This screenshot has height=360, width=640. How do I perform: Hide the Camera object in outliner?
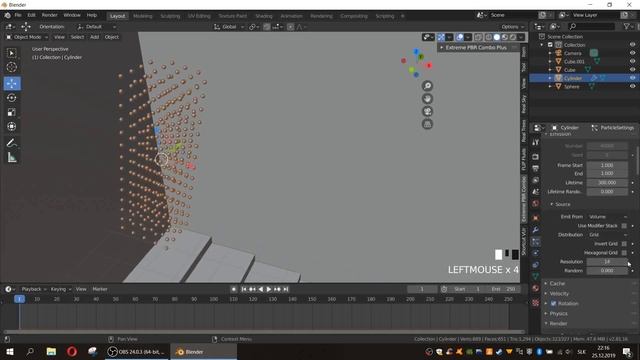coord(632,53)
